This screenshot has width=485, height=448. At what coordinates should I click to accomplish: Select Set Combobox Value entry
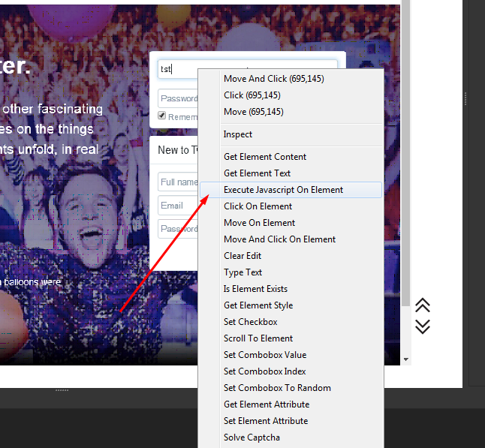click(x=265, y=355)
